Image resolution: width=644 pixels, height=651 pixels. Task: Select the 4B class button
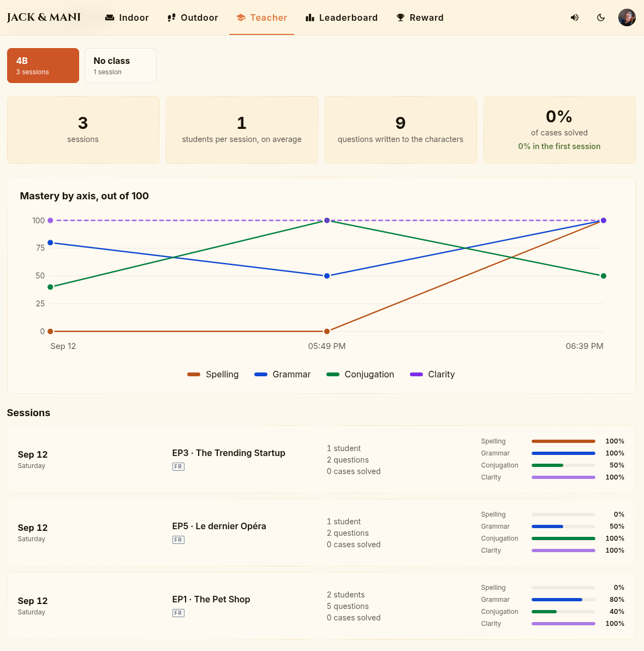tap(43, 66)
